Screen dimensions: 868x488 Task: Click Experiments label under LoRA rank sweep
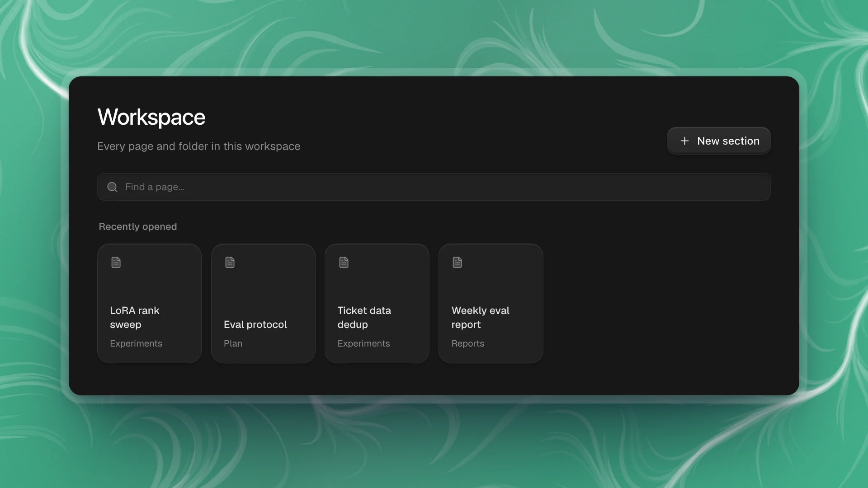136,343
